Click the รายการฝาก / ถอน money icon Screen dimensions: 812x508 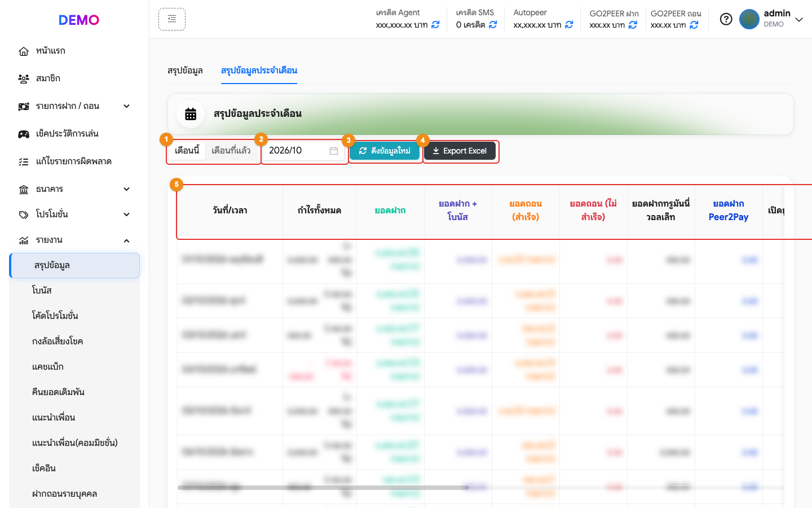click(x=24, y=107)
